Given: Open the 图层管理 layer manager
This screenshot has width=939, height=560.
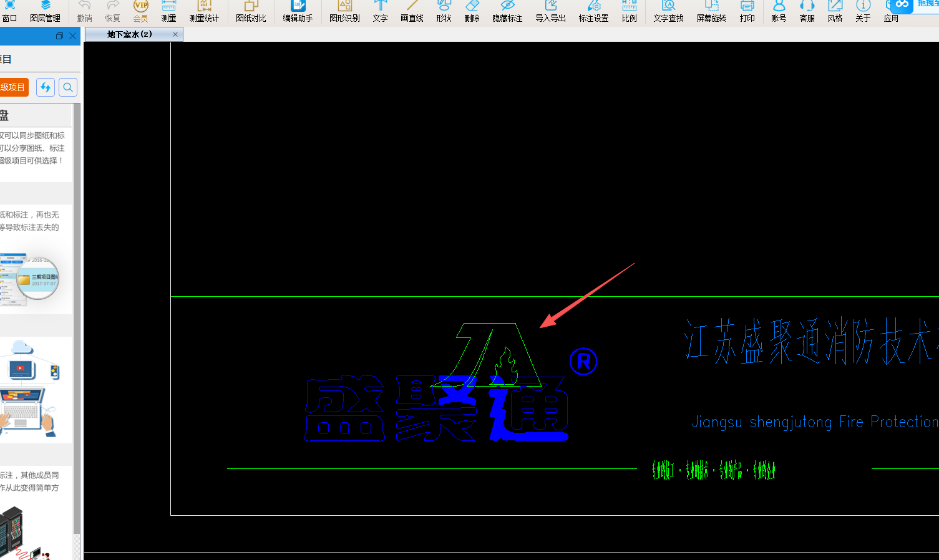Looking at the screenshot, I should click(45, 11).
